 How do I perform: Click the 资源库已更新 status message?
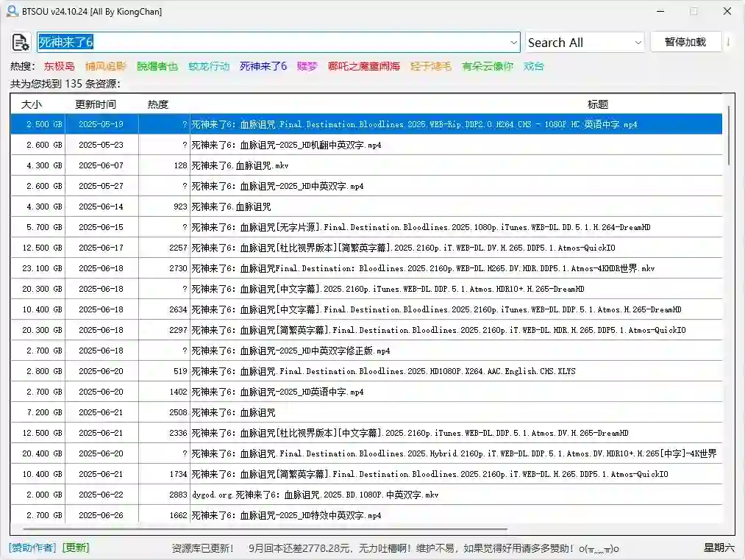203,548
